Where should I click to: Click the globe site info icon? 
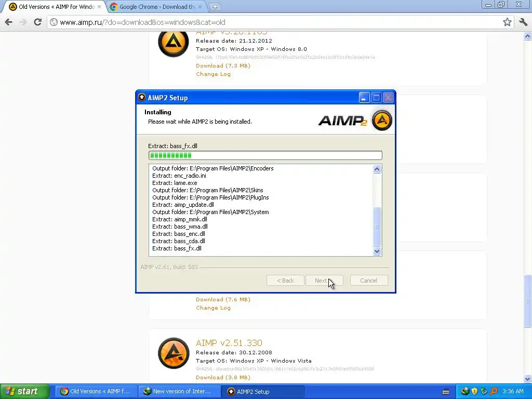tap(54, 22)
